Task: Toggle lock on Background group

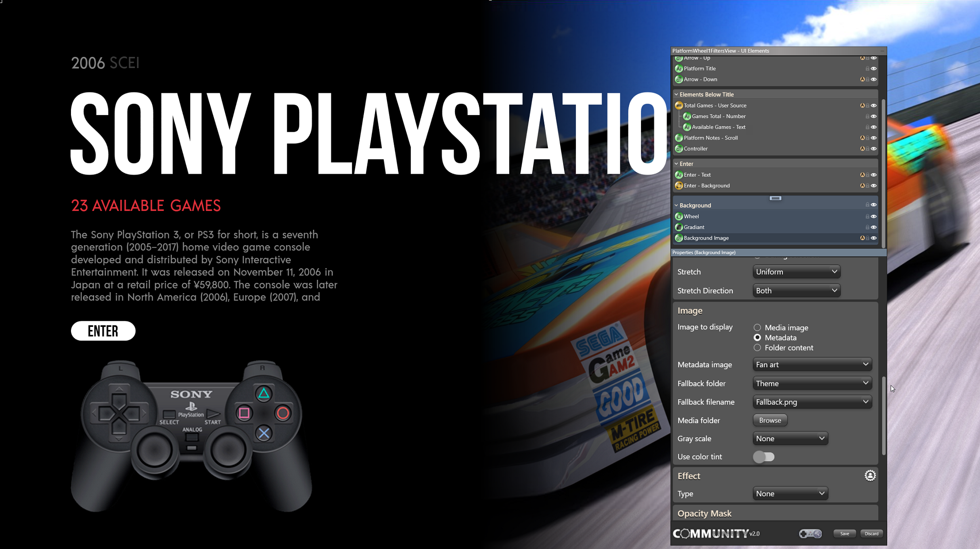Action: click(867, 205)
